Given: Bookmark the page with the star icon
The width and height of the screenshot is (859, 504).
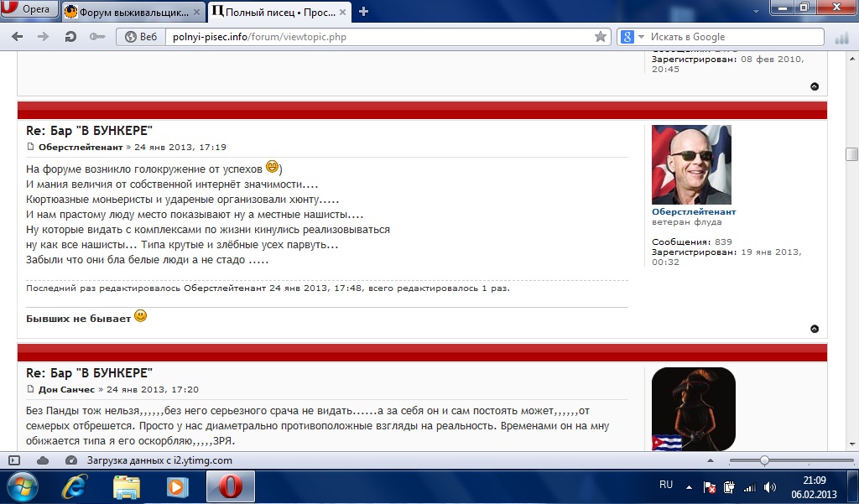Looking at the screenshot, I should coord(601,37).
